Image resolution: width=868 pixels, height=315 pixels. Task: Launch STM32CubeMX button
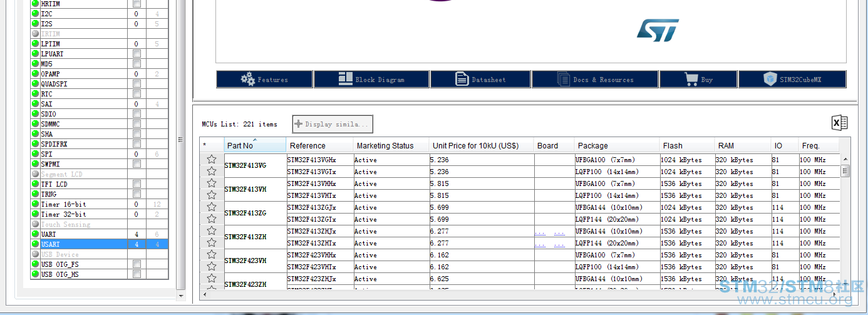792,80
